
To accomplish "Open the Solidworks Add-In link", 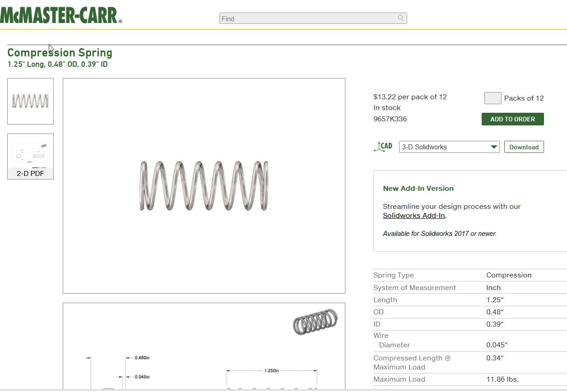I will point(413,215).
